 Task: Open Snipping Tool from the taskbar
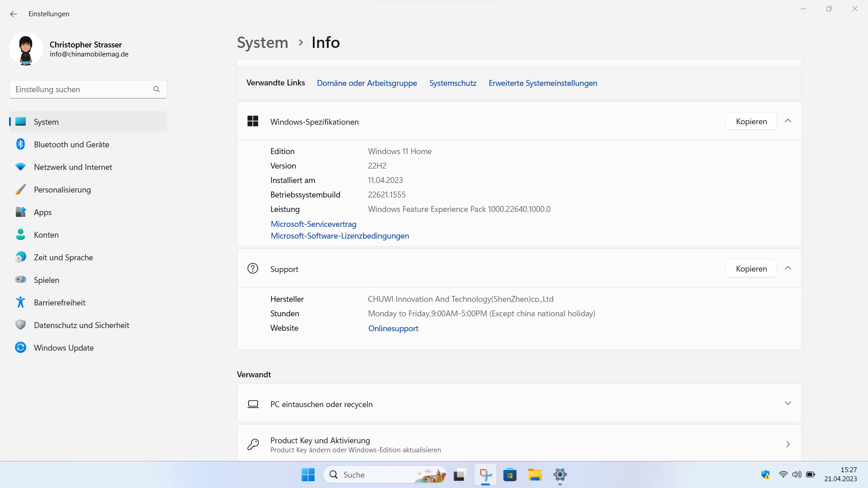click(x=485, y=475)
